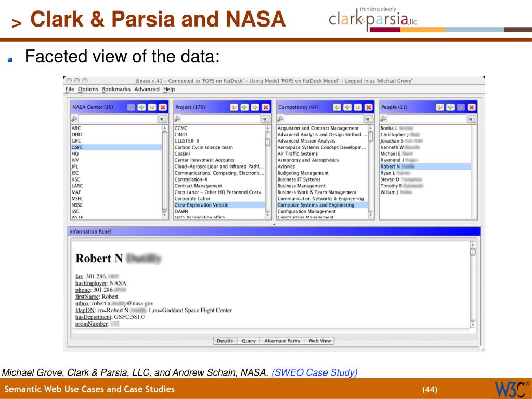Viewport: 532px width, 399px height.
Task: Open the File menu
Action: [70, 89]
